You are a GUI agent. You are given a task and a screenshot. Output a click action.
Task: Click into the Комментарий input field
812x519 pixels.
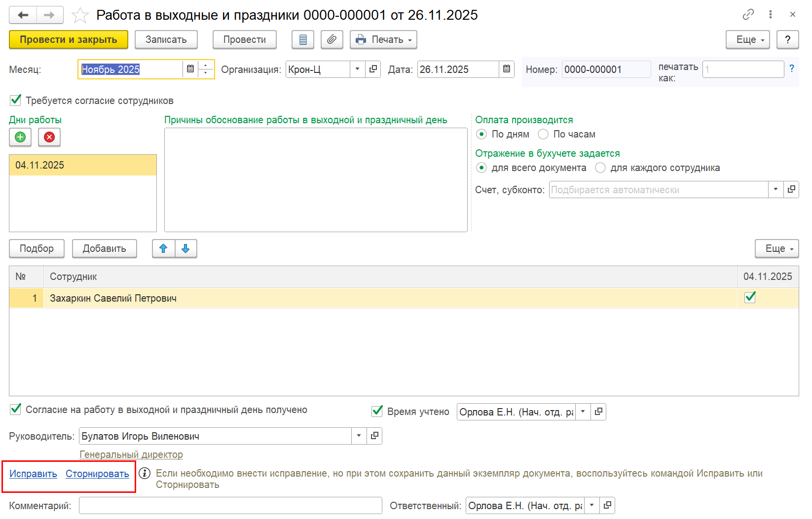[230, 506]
